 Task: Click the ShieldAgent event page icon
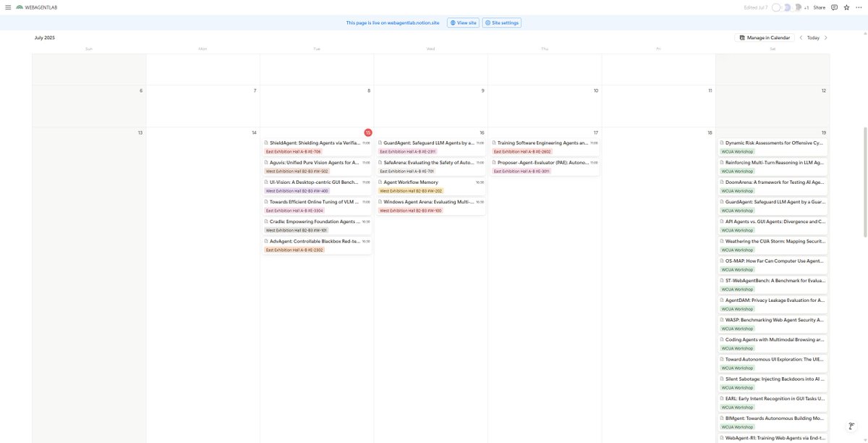266,143
